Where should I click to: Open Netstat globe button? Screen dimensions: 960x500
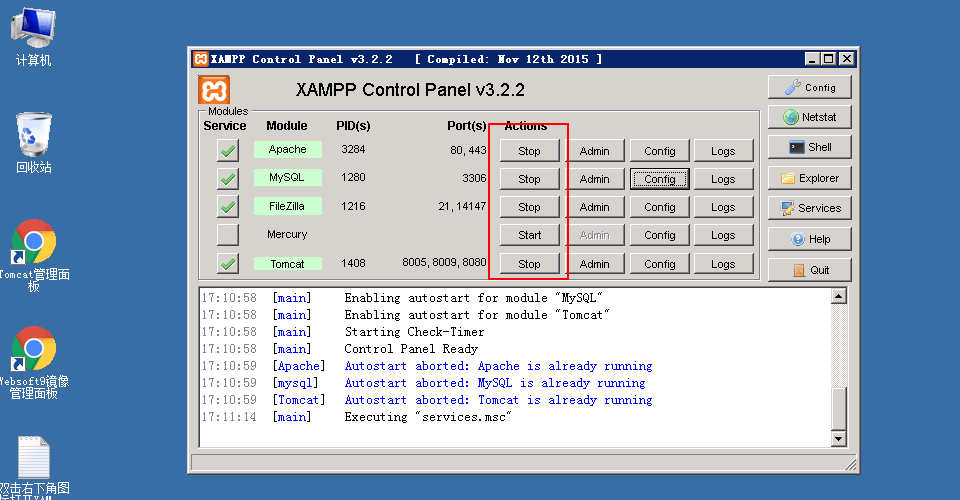[x=810, y=117]
